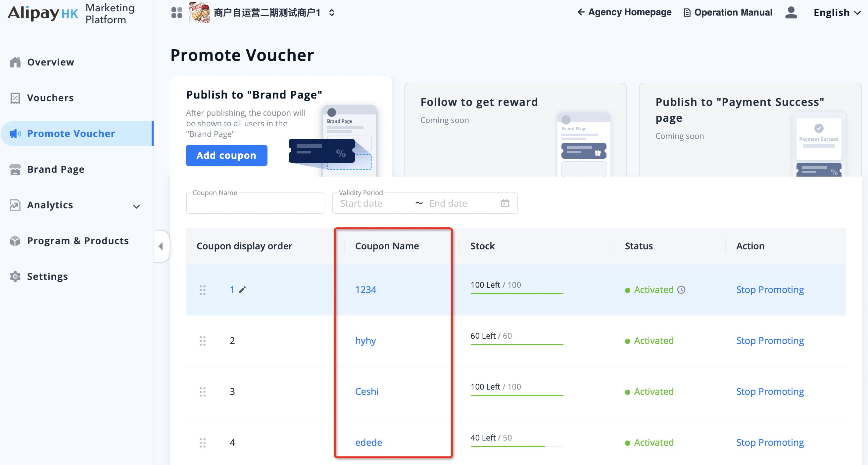Open the coupon named 1234
Viewport: 868px width, 465px height.
click(x=365, y=290)
